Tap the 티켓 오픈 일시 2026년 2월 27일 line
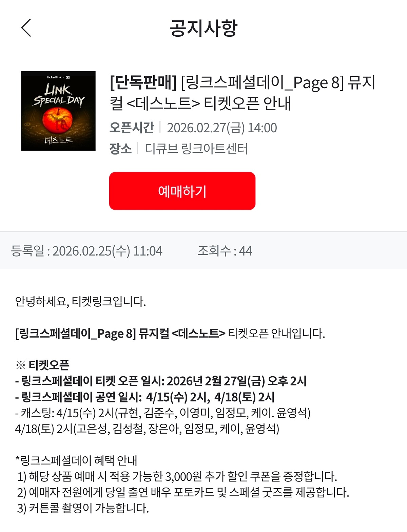This screenshot has width=407, height=532. point(161,381)
